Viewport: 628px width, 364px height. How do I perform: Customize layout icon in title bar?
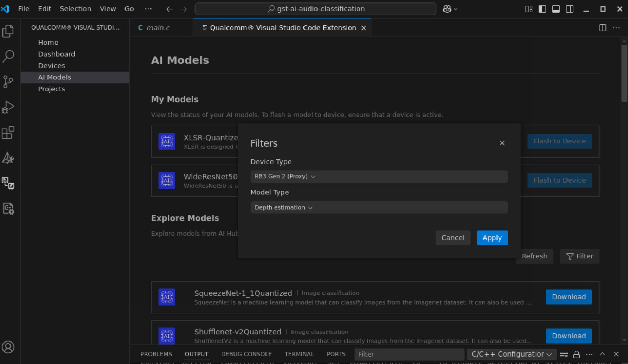coord(529,9)
